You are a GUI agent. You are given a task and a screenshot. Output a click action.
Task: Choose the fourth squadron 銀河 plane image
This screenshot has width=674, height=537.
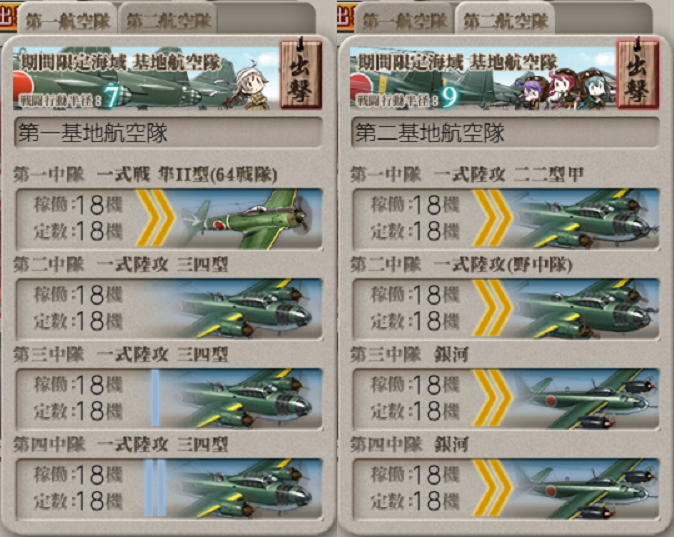(x=587, y=488)
